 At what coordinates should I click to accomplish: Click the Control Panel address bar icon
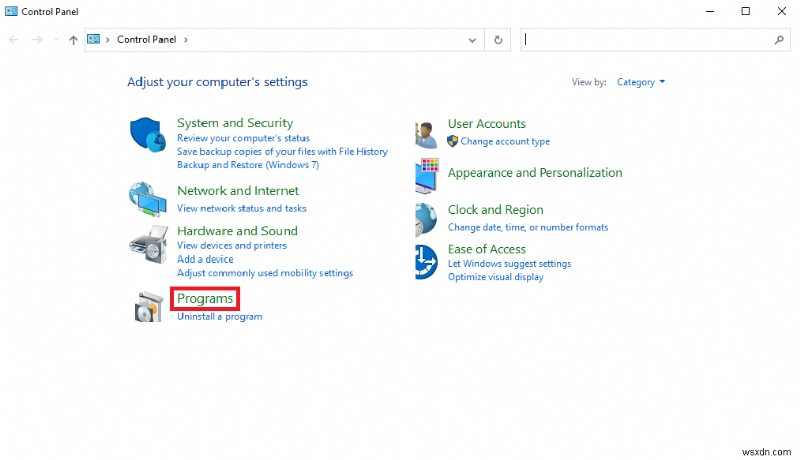pos(93,39)
